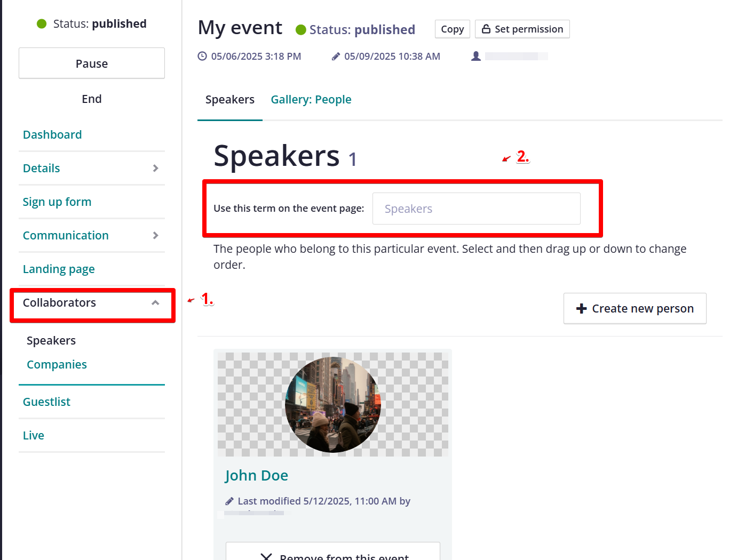737x560 pixels.
Task: Click the Copy button
Action: [x=453, y=29]
